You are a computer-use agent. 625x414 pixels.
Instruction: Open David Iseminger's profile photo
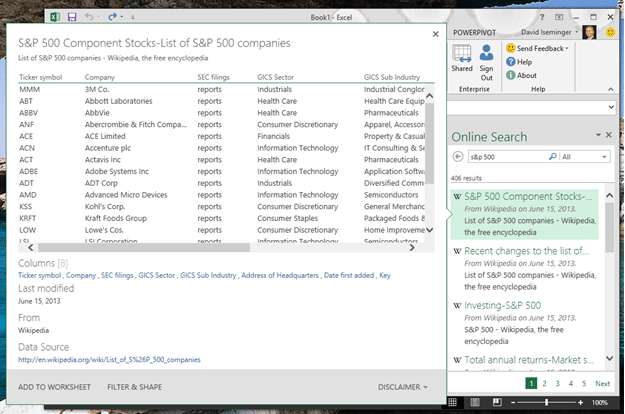click(589, 32)
